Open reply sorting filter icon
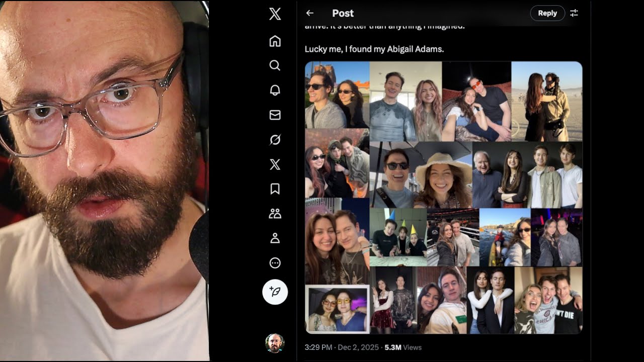 tap(574, 13)
